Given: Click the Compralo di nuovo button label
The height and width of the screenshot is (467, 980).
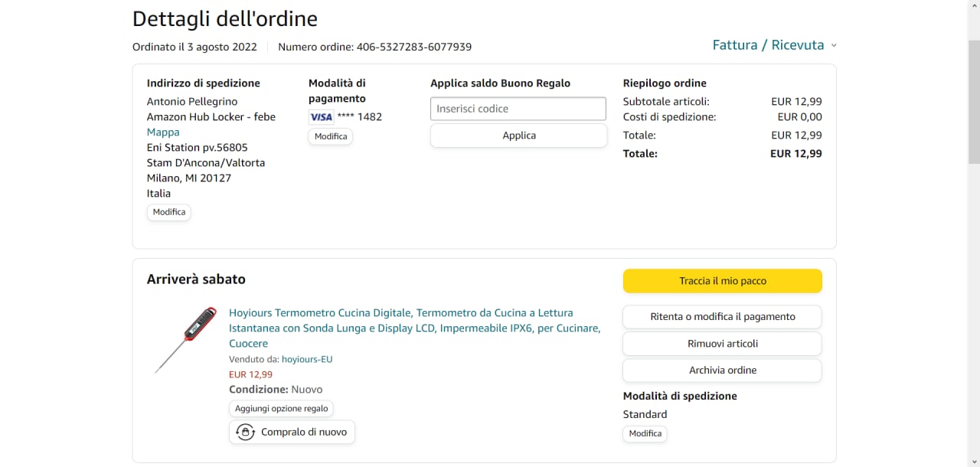Looking at the screenshot, I should [304, 432].
